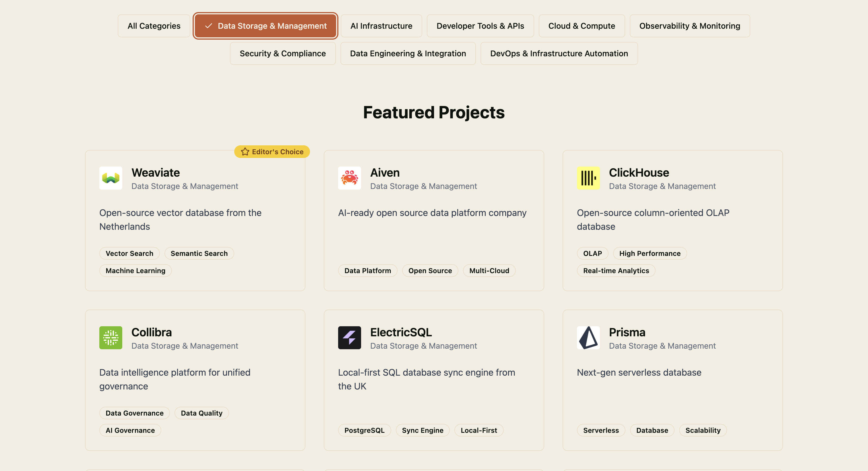Click the Editor's Choice star badge
The image size is (868, 471).
[272, 152]
